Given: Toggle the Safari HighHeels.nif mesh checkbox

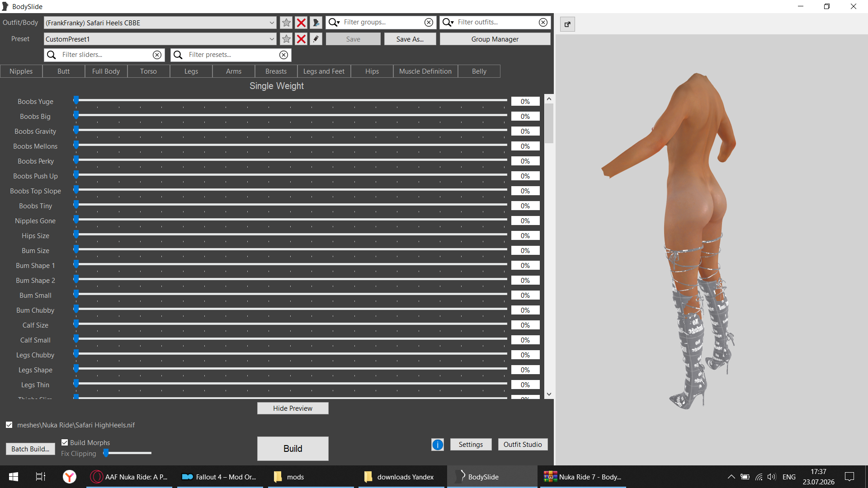Looking at the screenshot, I should coord(9,425).
